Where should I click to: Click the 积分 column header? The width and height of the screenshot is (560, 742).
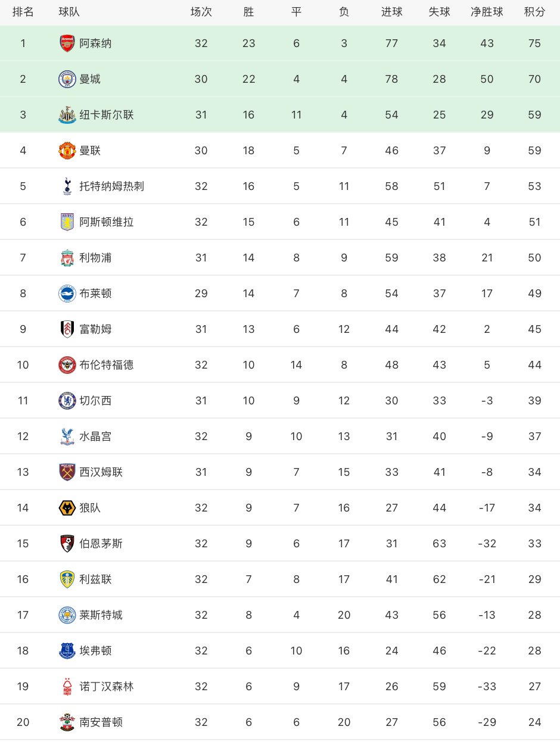point(534,12)
